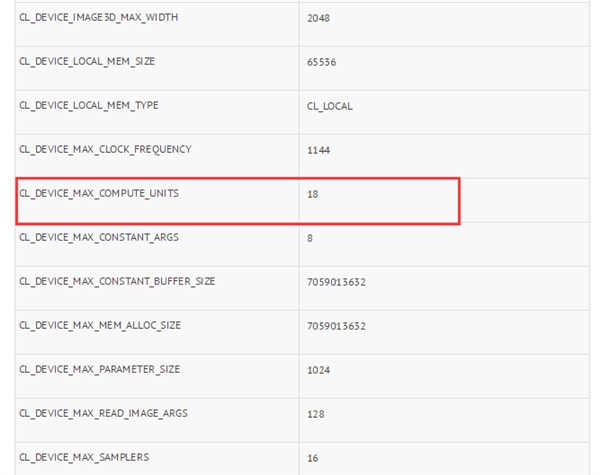Click the CL_DEVICE_MAX_CONSTANT_BUFFER_SIZE property name
Screen dimensions: 600x475
pos(117,281)
